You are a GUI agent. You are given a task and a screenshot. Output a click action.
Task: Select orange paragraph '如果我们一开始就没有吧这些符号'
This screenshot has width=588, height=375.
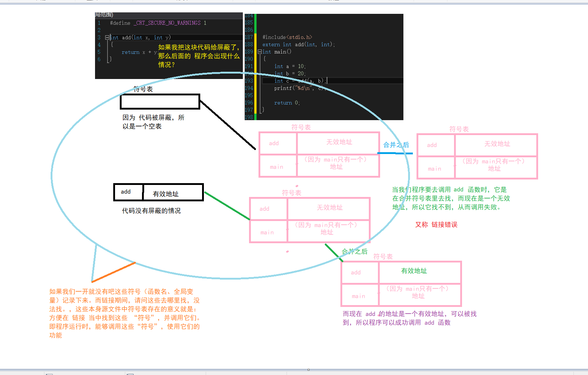pyautogui.click(x=125, y=313)
